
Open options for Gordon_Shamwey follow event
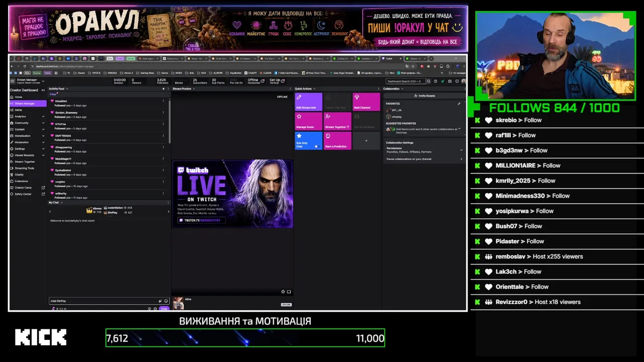[163, 113]
